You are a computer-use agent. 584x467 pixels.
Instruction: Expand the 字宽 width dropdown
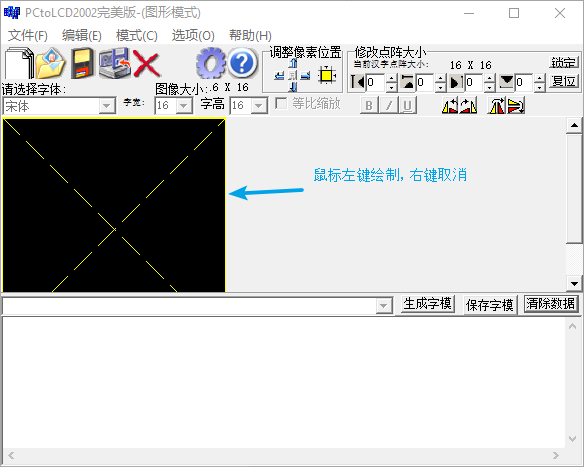(x=183, y=106)
